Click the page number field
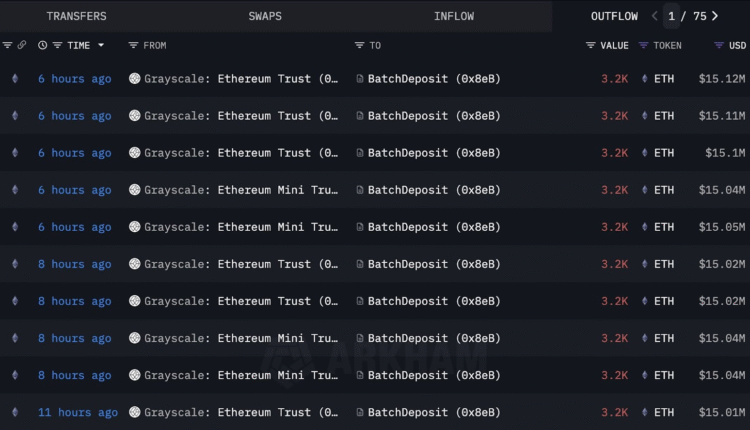The image size is (750, 430). [x=674, y=16]
